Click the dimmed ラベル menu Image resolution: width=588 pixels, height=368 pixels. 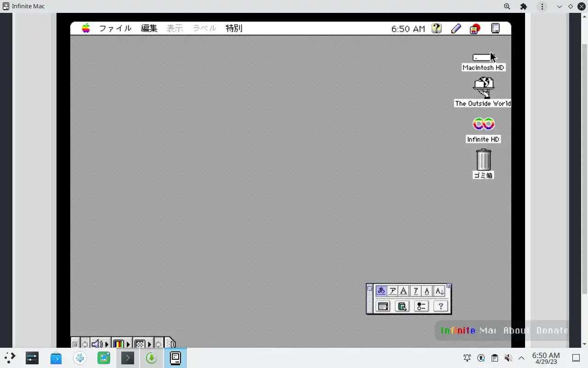tap(204, 29)
